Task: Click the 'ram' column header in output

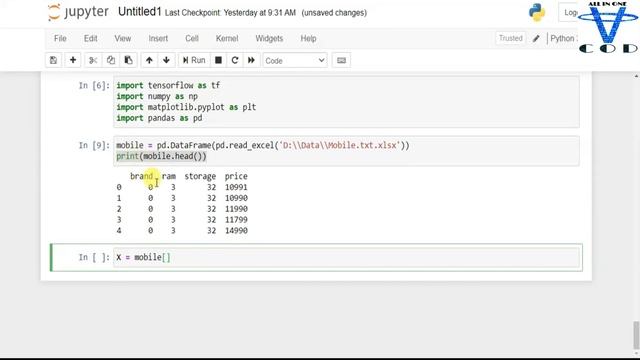Action: pos(169,176)
